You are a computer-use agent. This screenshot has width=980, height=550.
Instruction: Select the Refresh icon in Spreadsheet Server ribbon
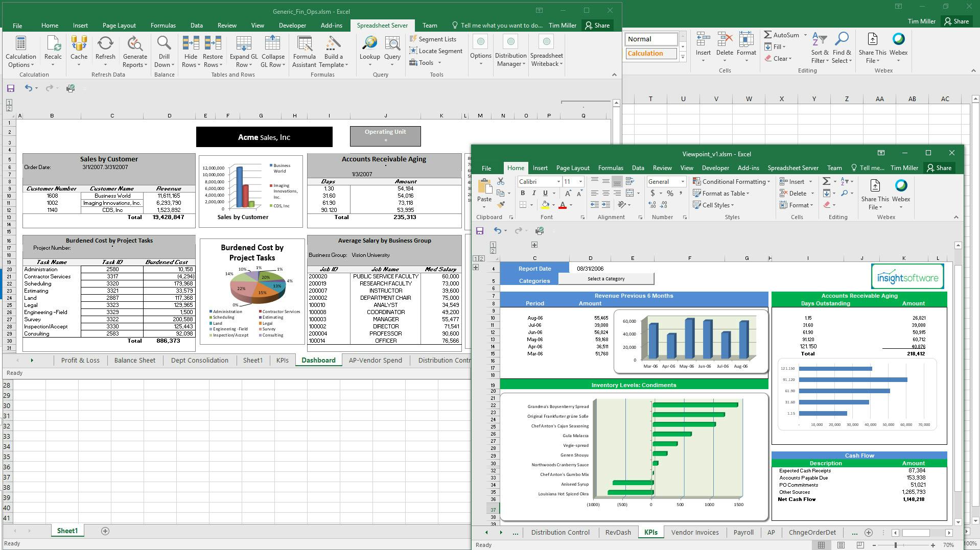coord(105,49)
